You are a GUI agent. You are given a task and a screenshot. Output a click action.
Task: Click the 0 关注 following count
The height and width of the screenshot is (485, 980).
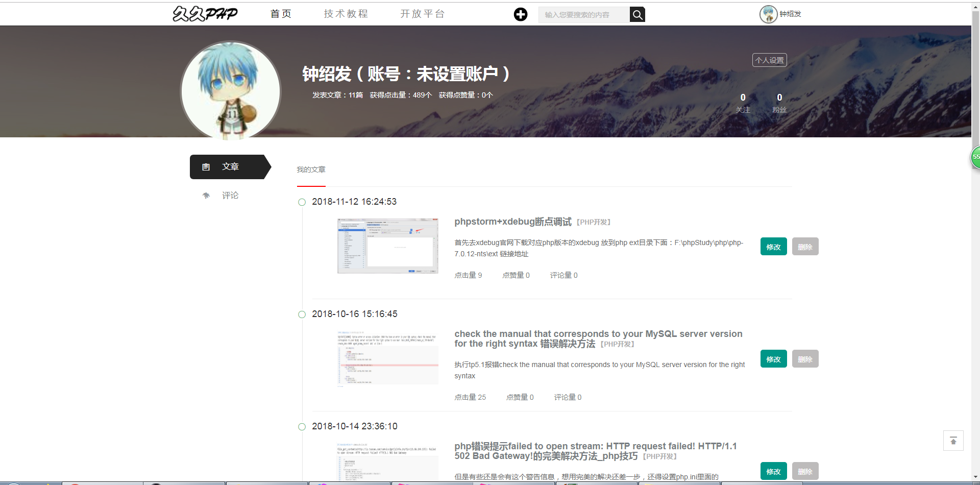(743, 103)
